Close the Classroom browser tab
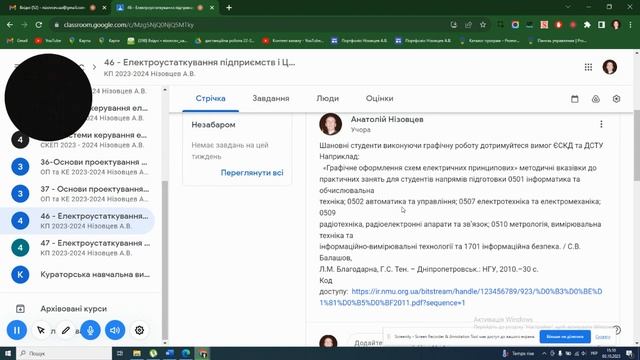The width and height of the screenshot is (640, 360). [212, 8]
